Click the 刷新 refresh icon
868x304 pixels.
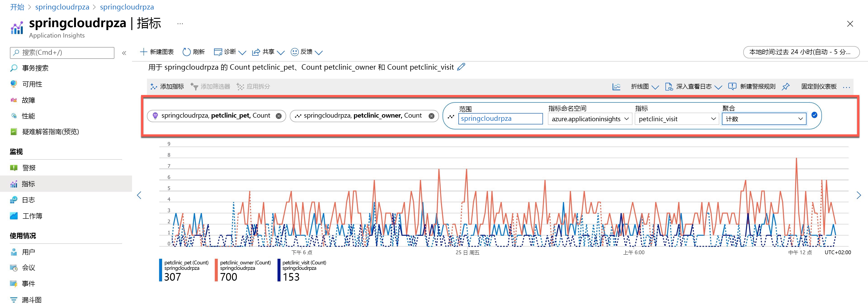[186, 52]
